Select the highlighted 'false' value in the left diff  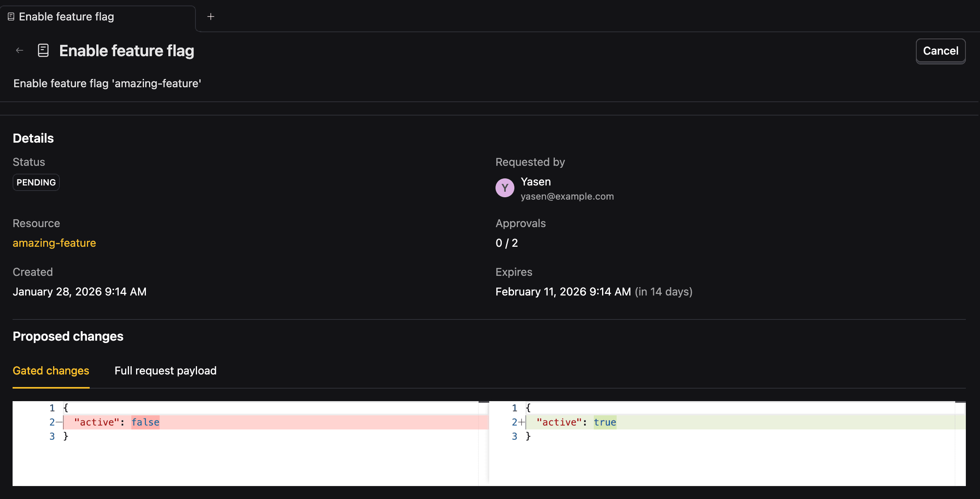point(145,422)
